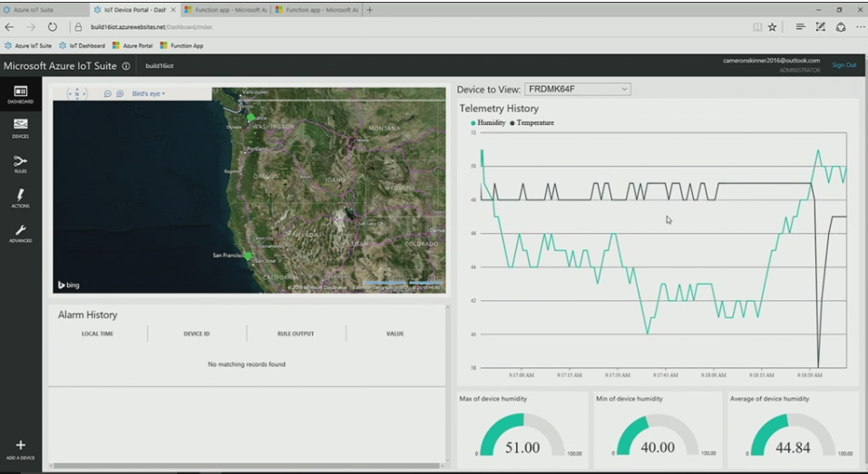The height and width of the screenshot is (474, 868).
Task: Click the administrator email address
Action: click(771, 61)
